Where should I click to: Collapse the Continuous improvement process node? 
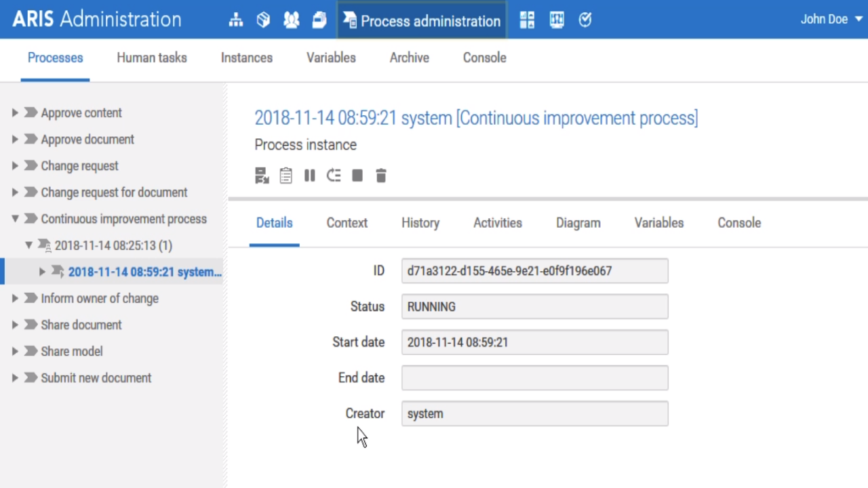(x=15, y=219)
